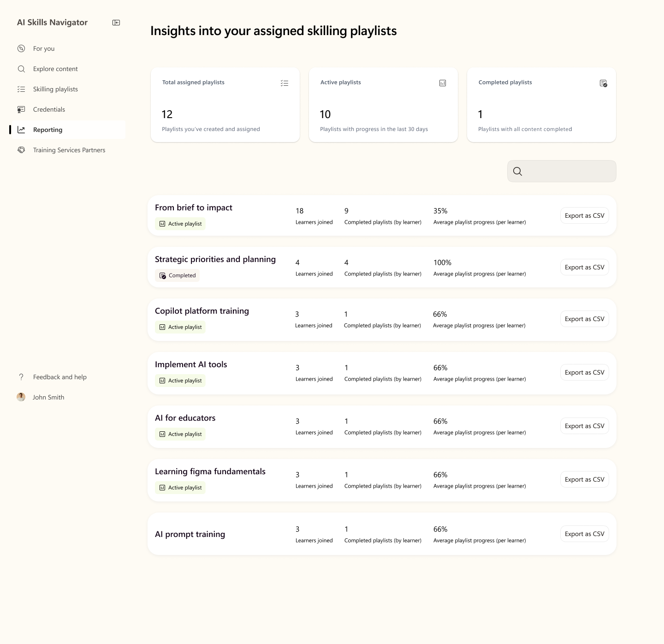This screenshot has width=664, height=644.
Task: Export From brief to impact as CSV
Action: [585, 215]
